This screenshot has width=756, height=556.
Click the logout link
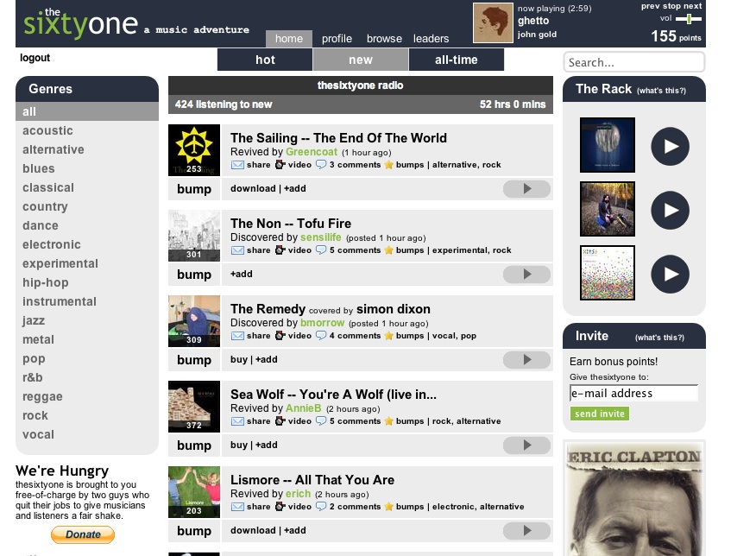point(35,58)
